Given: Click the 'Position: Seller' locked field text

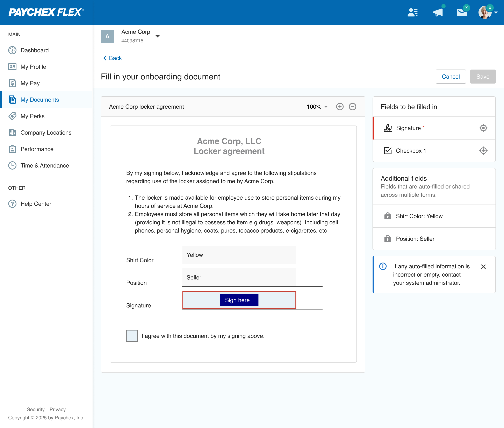Looking at the screenshot, I should (x=415, y=239).
